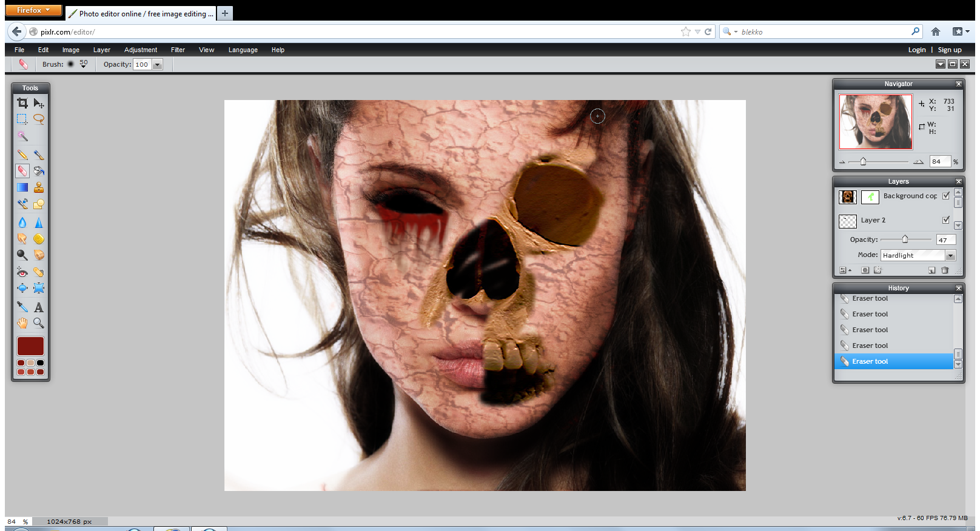Open the brush size 50 picker
The height and width of the screenshot is (531, 980).
point(84,64)
